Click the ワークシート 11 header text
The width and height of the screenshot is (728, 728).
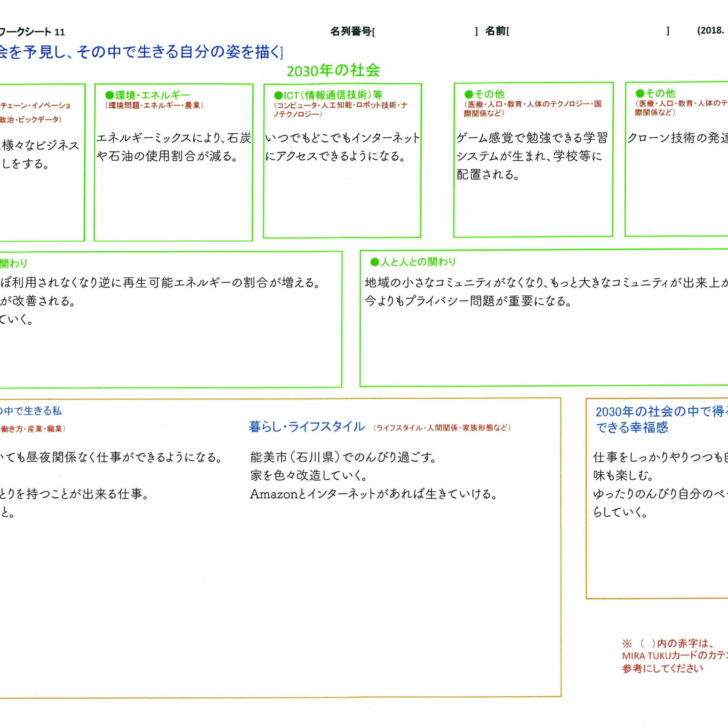click(32, 32)
